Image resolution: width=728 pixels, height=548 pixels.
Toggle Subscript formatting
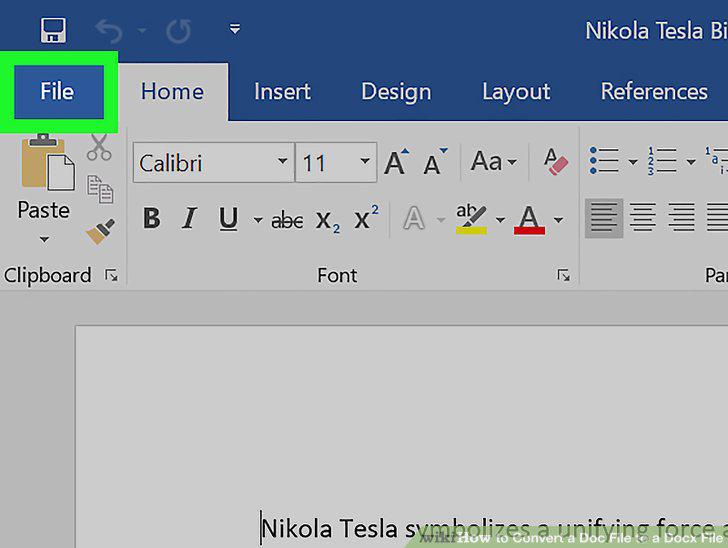pos(327,220)
